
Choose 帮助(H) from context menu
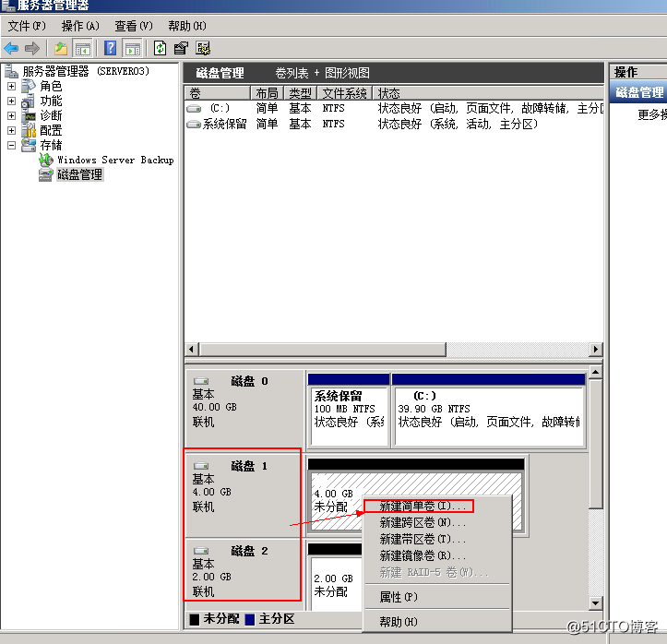(x=437, y=622)
